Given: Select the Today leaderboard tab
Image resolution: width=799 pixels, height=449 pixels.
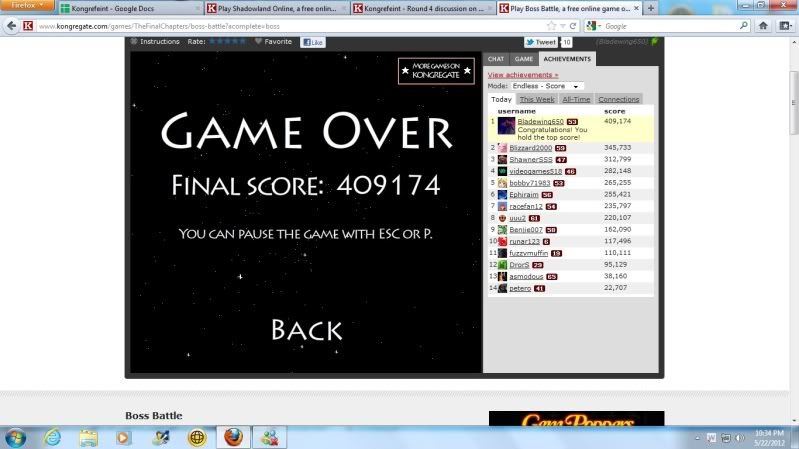Looking at the screenshot, I should point(501,99).
